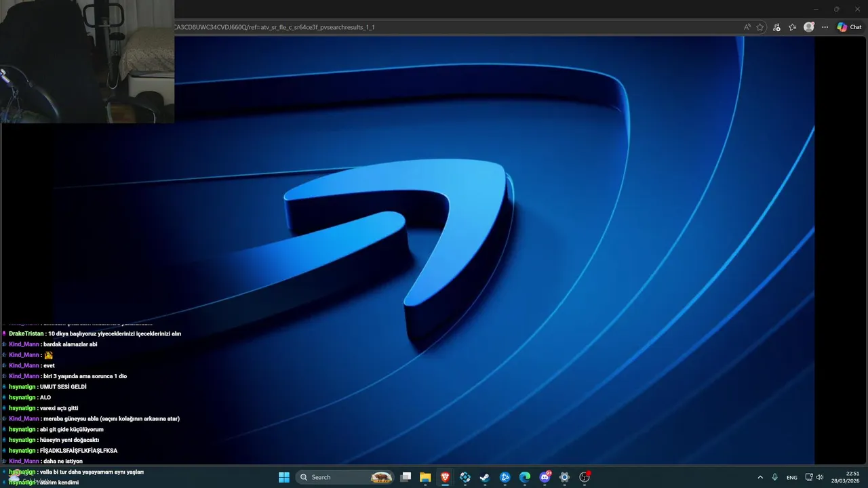Open Read aloud in Edge address bar

[747, 27]
